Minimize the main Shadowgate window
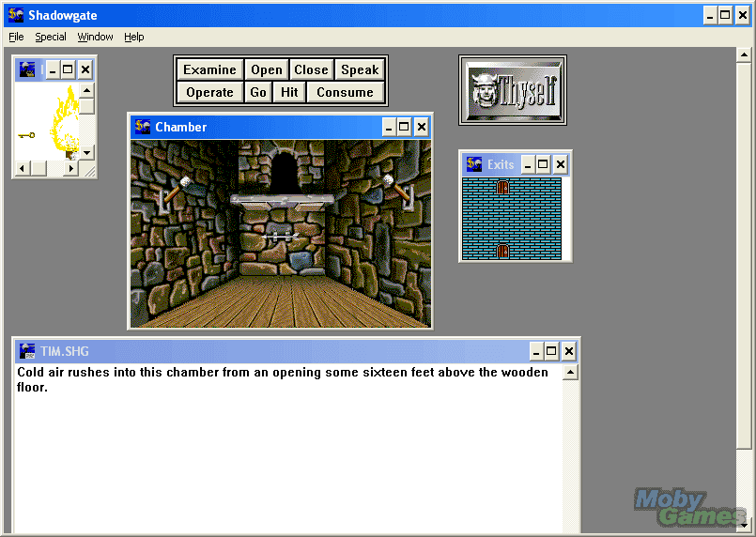Screen dimensions: 756x537 point(710,15)
